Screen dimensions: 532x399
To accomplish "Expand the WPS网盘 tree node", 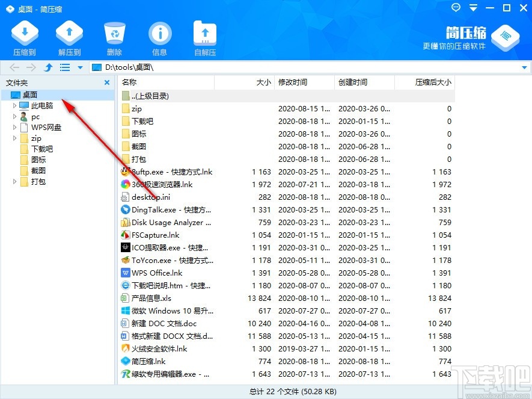I will coord(14,127).
